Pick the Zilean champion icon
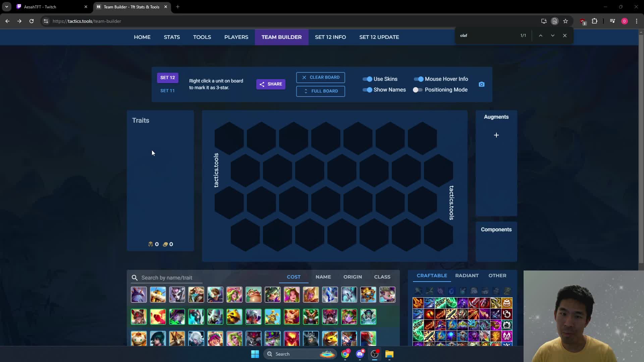The width and height of the screenshot is (644, 362). tap(368, 317)
